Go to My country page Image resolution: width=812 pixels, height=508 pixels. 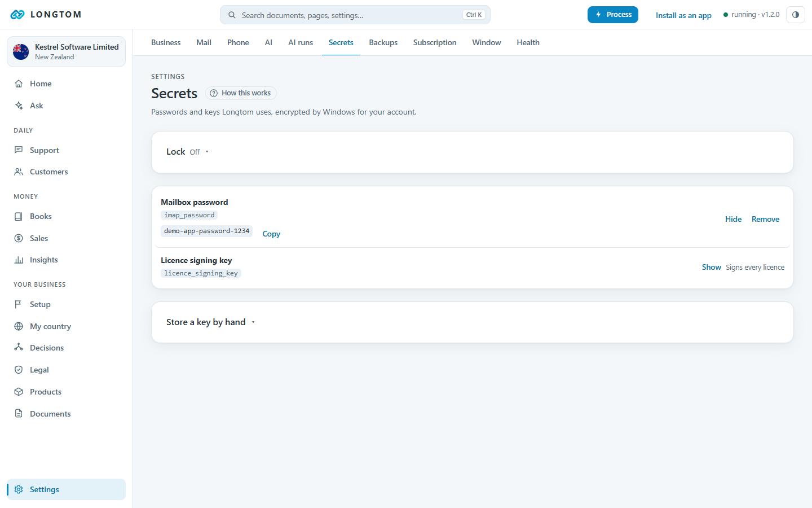click(x=66, y=326)
